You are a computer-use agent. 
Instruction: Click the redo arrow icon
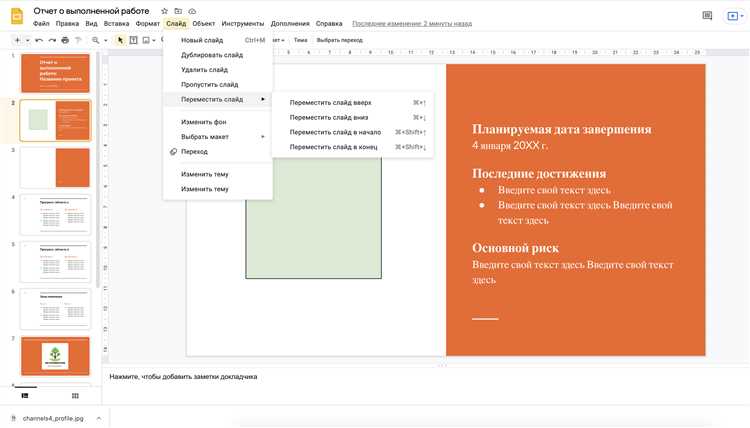point(52,40)
